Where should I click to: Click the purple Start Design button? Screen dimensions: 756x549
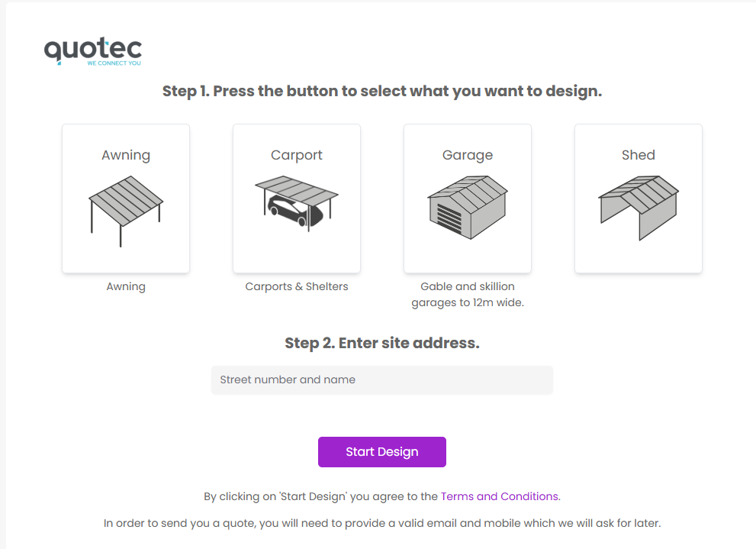point(382,452)
